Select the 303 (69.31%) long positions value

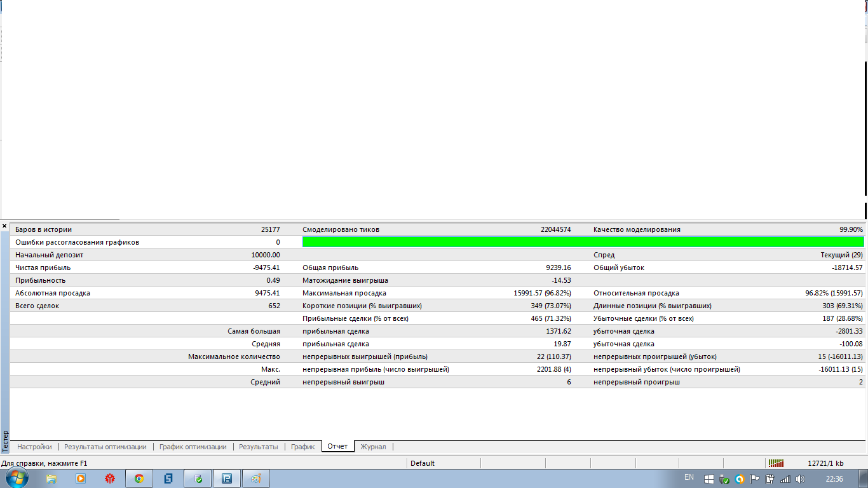[843, 306]
